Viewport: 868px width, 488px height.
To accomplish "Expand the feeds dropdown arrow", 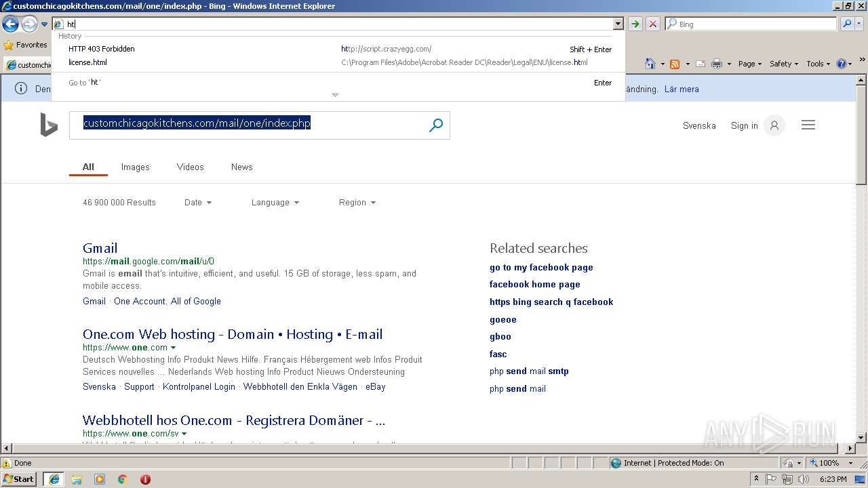I will tap(688, 64).
